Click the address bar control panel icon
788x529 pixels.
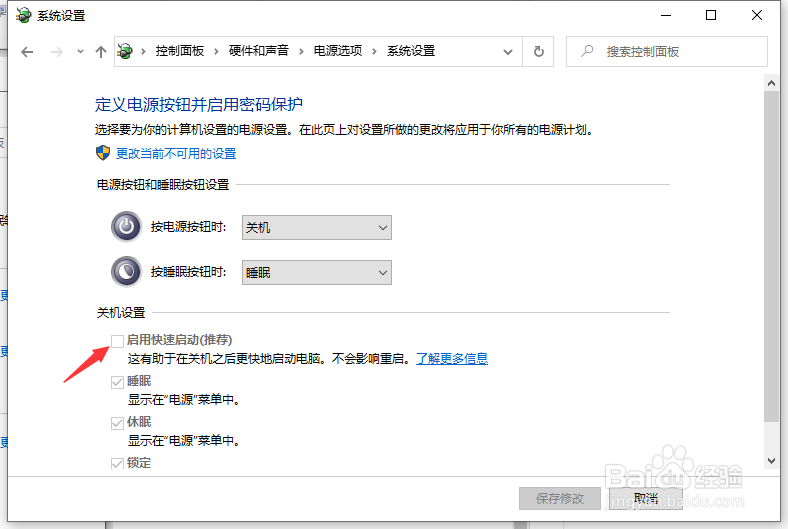125,51
